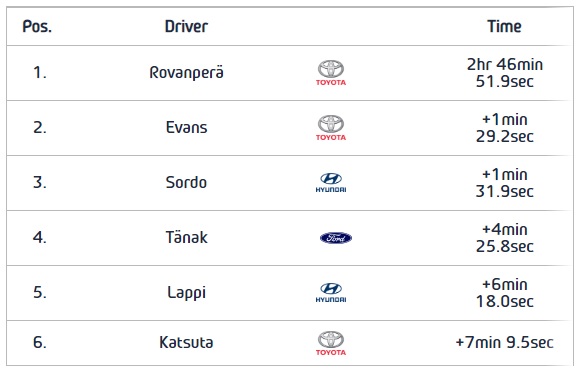579x371 pixels.
Task: Select the Hyundai logo next to Lappi
Action: tap(331, 293)
